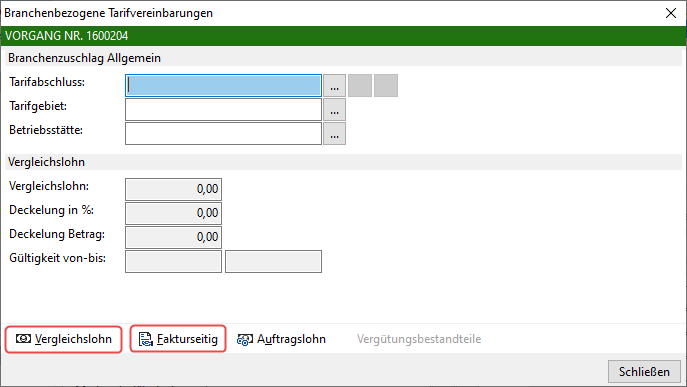Click the VORGANG NR. 1600204 banner

tap(344, 36)
